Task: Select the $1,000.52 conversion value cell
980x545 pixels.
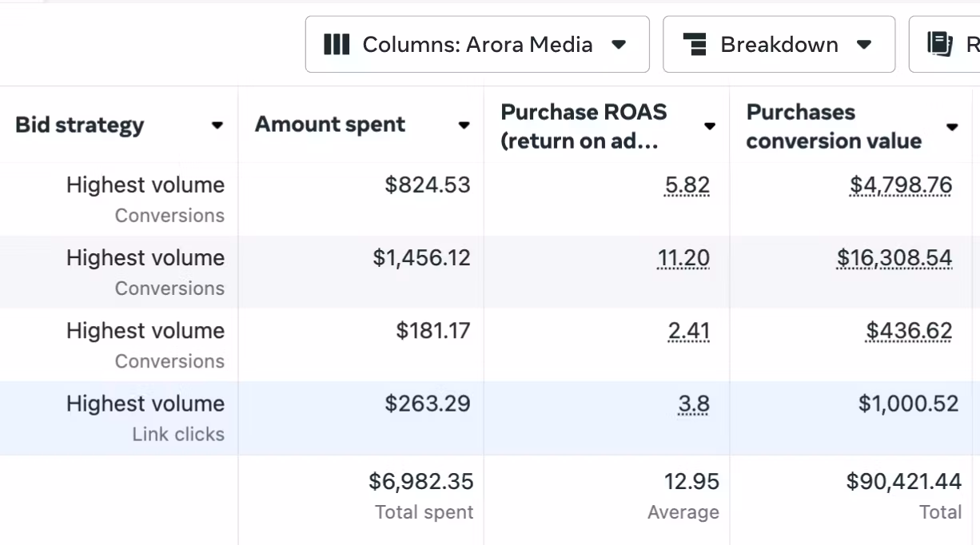Action: click(x=908, y=404)
